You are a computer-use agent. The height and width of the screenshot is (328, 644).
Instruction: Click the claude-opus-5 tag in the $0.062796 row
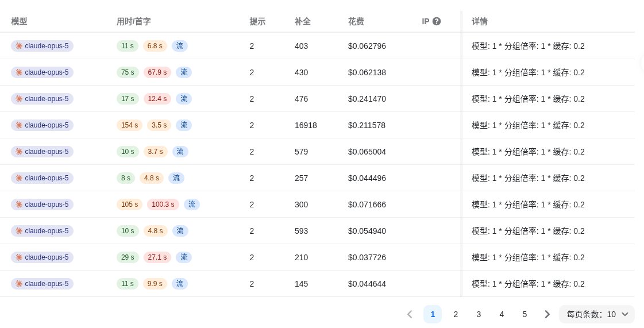coord(43,46)
